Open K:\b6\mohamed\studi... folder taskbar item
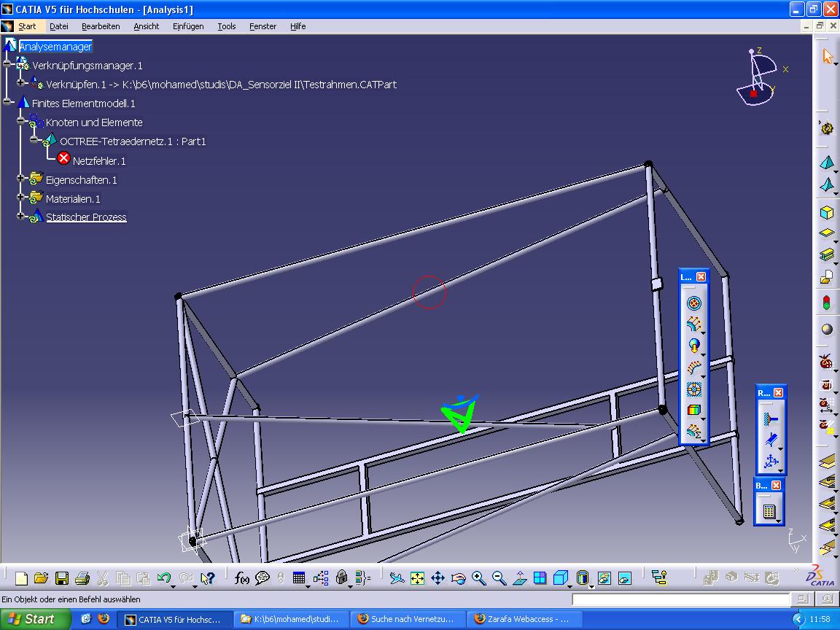 click(291, 619)
